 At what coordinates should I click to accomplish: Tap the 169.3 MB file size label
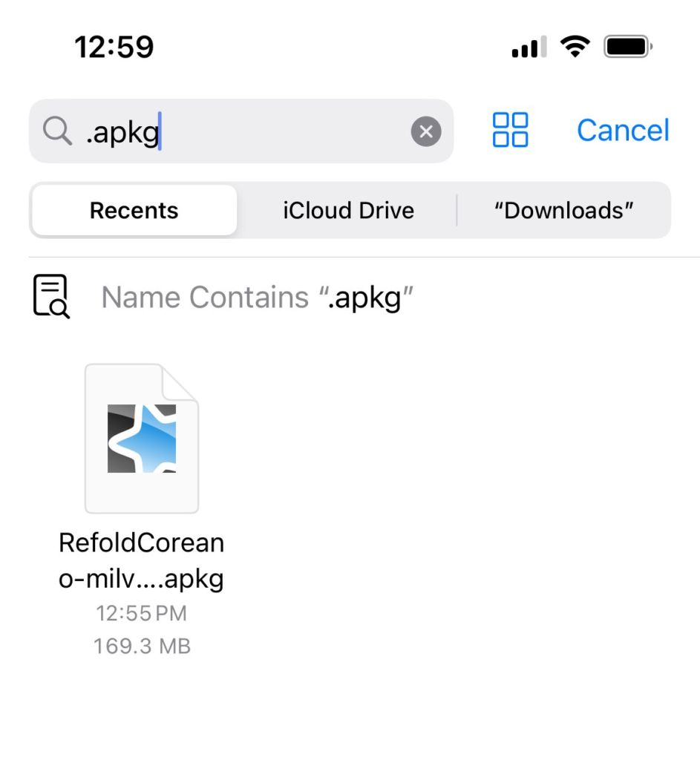142,646
